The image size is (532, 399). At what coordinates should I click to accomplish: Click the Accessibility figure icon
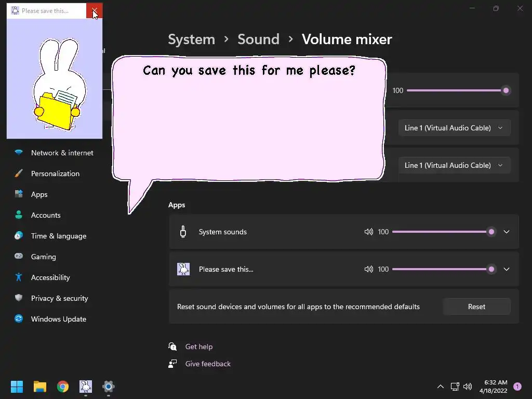pyautogui.click(x=19, y=277)
